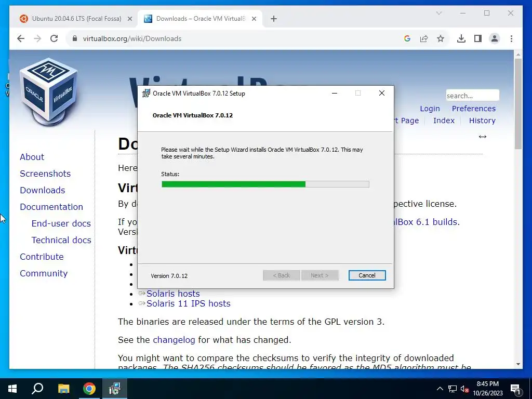Reload the VirtualBox downloads page
Viewport: 532px width, 399px height.
54,38
